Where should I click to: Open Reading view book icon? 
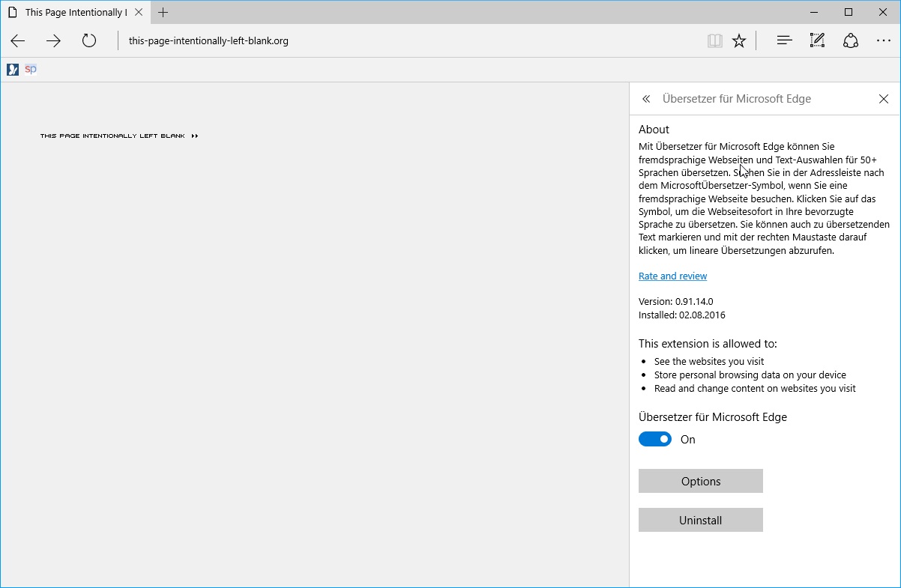(x=714, y=41)
